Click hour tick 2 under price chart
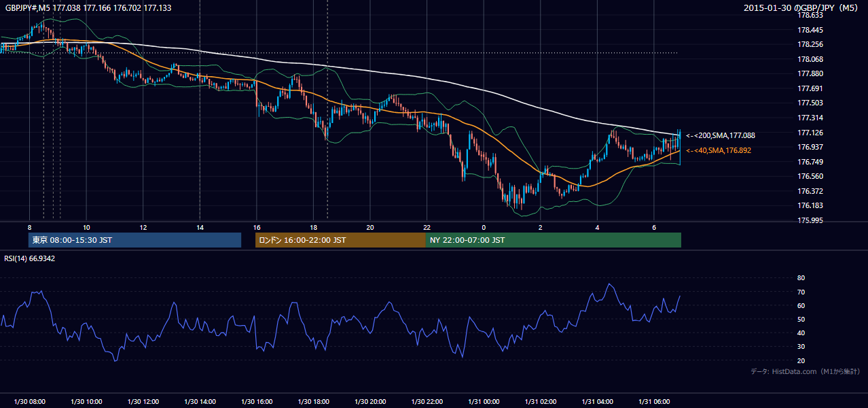Viewport: 868px width, 408px height. [540, 227]
